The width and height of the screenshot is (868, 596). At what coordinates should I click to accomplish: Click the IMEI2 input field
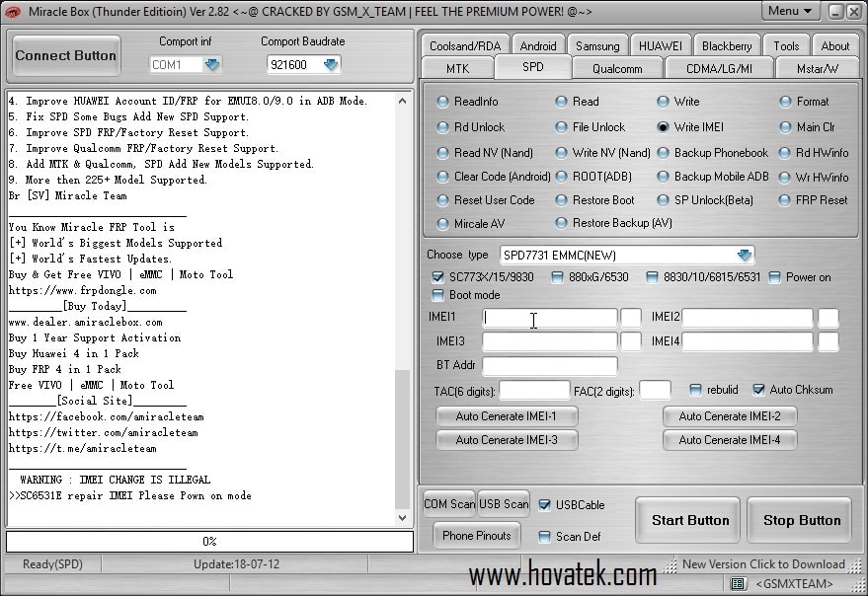click(x=748, y=318)
